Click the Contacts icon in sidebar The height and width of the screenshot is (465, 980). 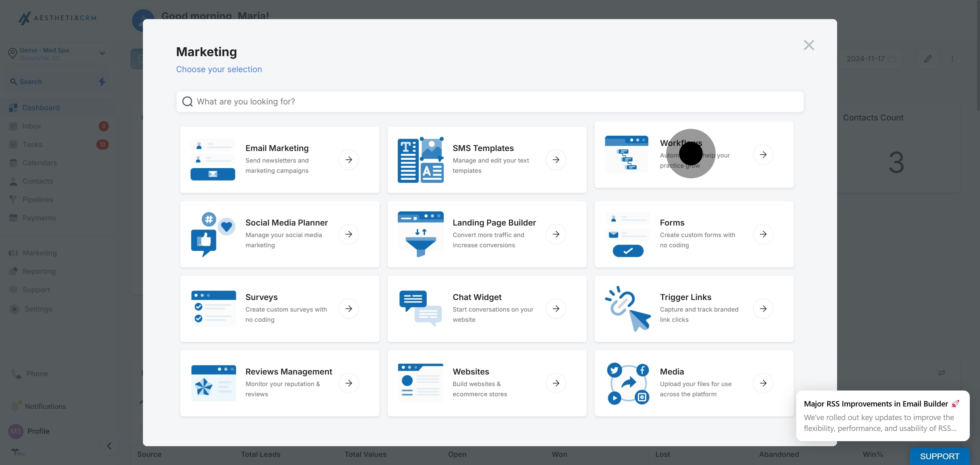tap(14, 181)
